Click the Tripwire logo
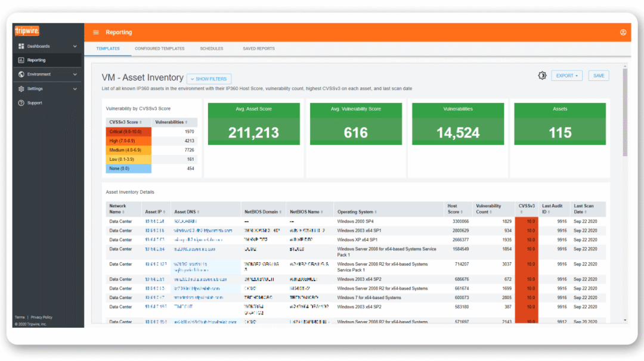 coord(27,31)
